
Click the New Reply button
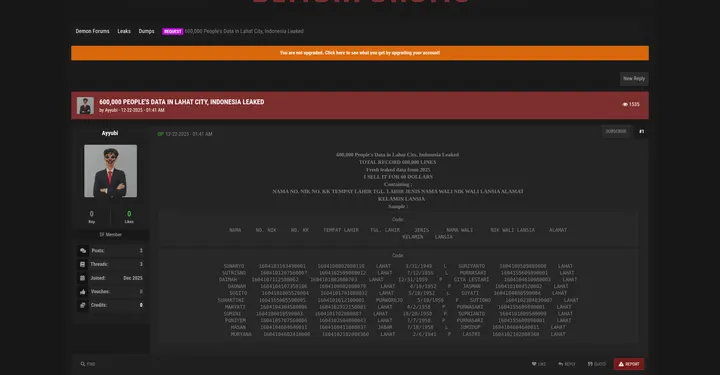(634, 78)
